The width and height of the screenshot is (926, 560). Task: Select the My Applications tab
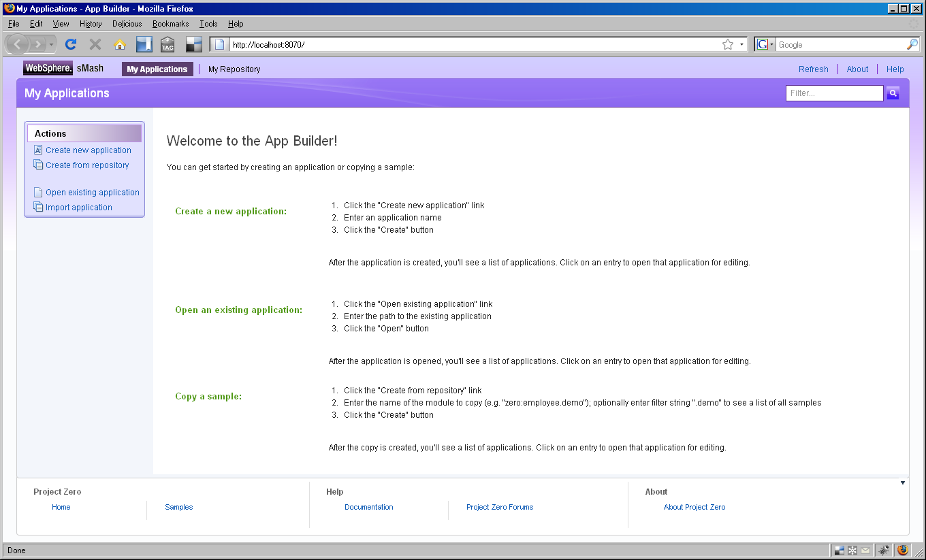[157, 69]
